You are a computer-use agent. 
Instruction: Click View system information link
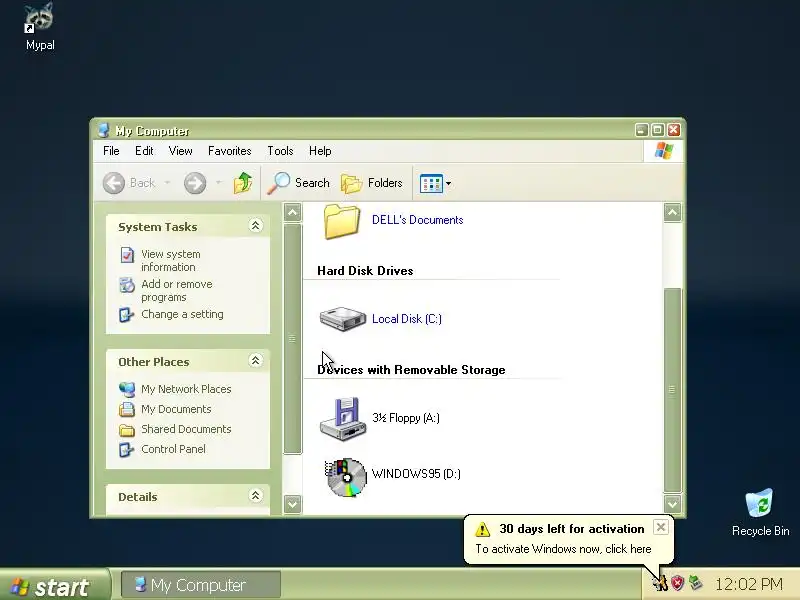pyautogui.click(x=170, y=260)
